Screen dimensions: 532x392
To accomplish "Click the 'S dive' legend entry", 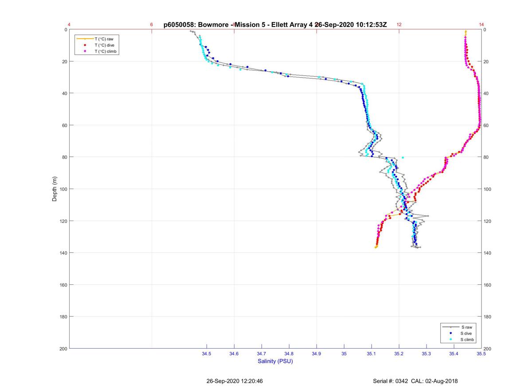I will pos(467,333).
